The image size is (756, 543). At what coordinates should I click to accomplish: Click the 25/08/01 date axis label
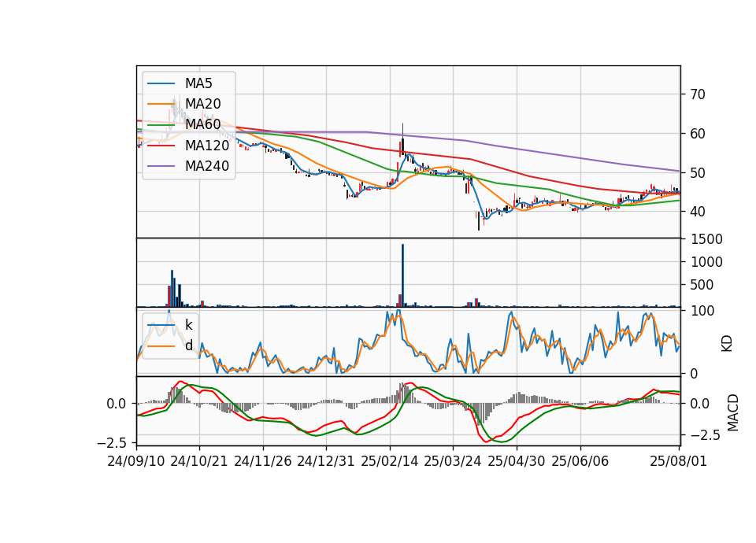coord(678,461)
